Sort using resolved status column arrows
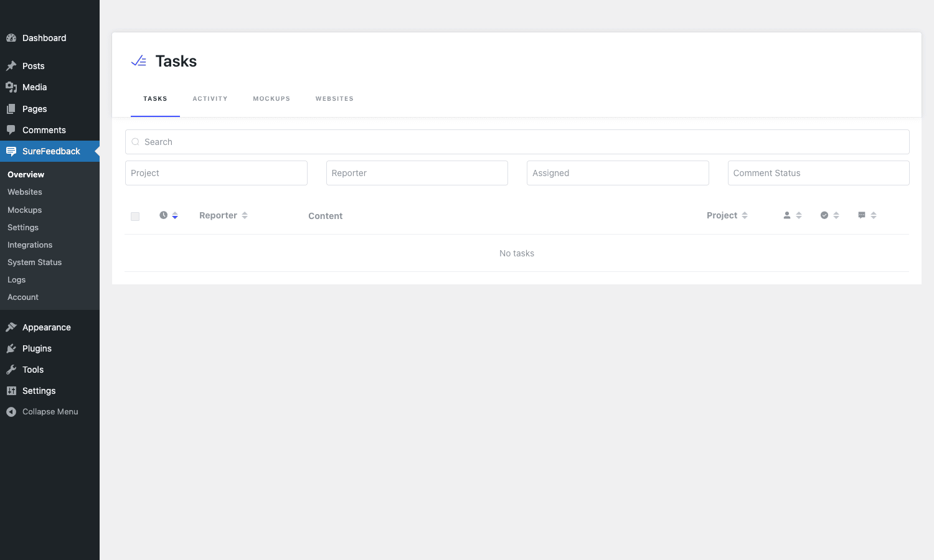Viewport: 934px width, 560px height. tap(836, 215)
